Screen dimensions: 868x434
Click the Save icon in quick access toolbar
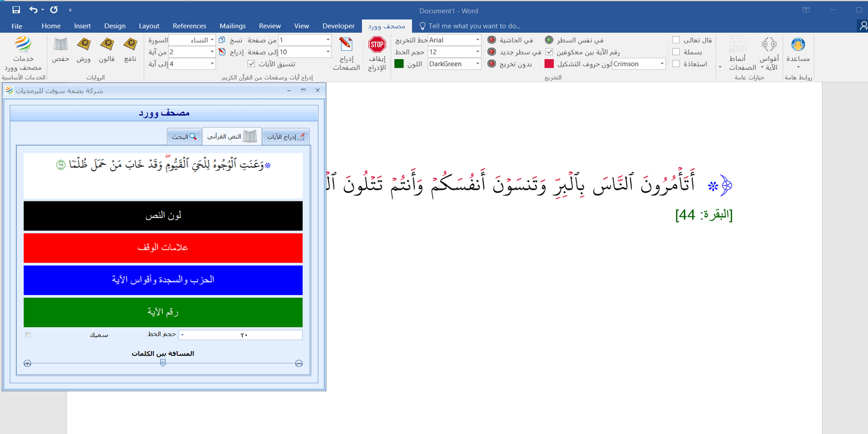coord(16,10)
